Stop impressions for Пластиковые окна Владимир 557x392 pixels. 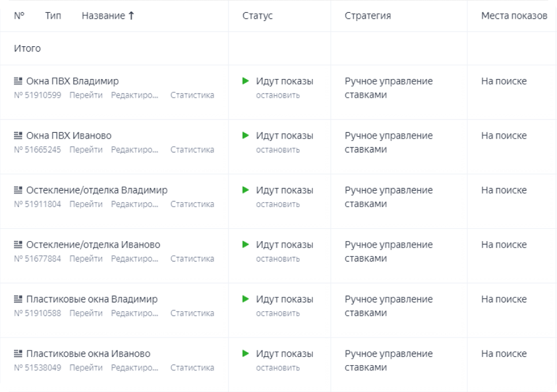pos(278,313)
